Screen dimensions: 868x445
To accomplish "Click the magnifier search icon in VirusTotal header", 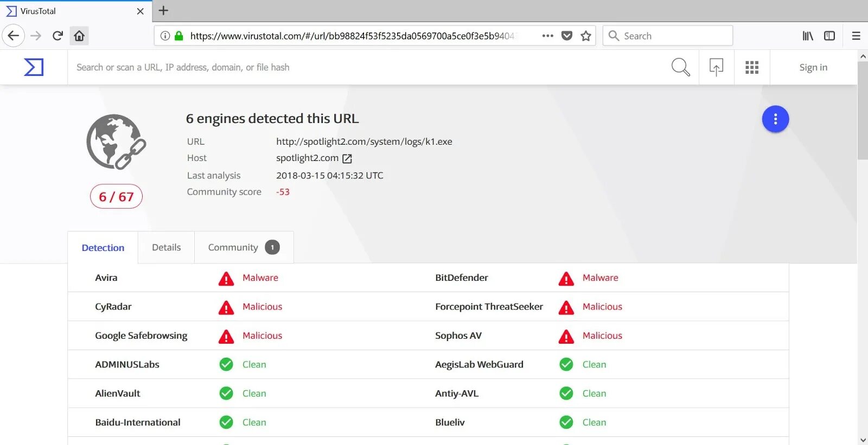I will pyautogui.click(x=680, y=67).
